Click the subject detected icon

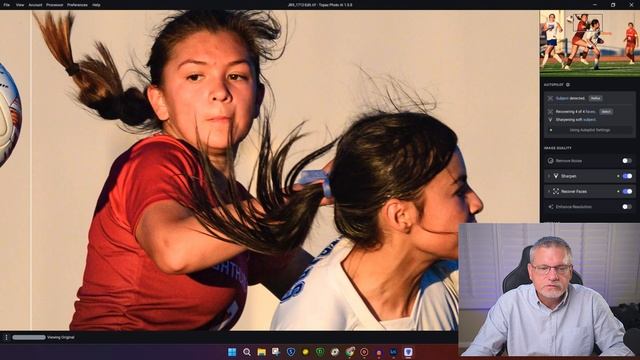tap(550, 98)
